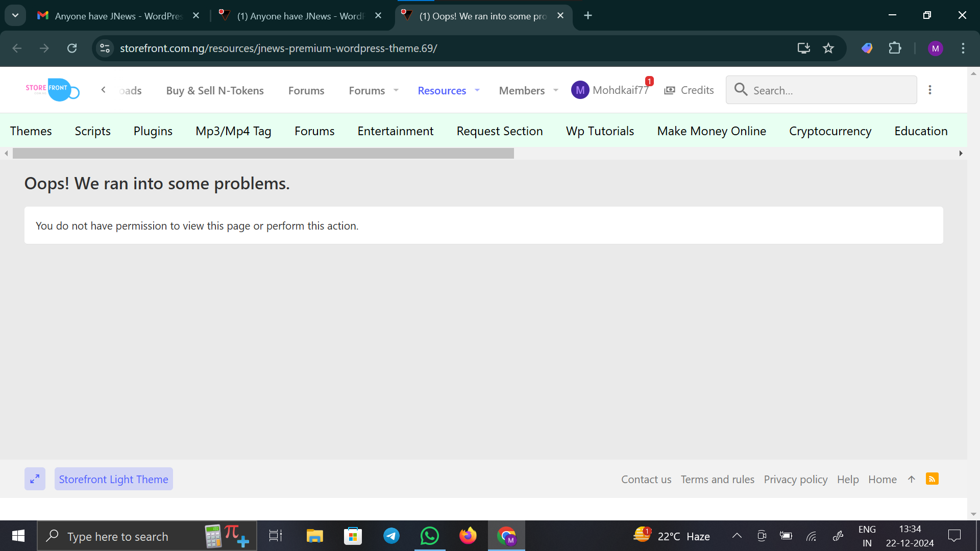Click the Mohdkaif77 user avatar
This screenshot has width=980, height=551.
click(580, 90)
